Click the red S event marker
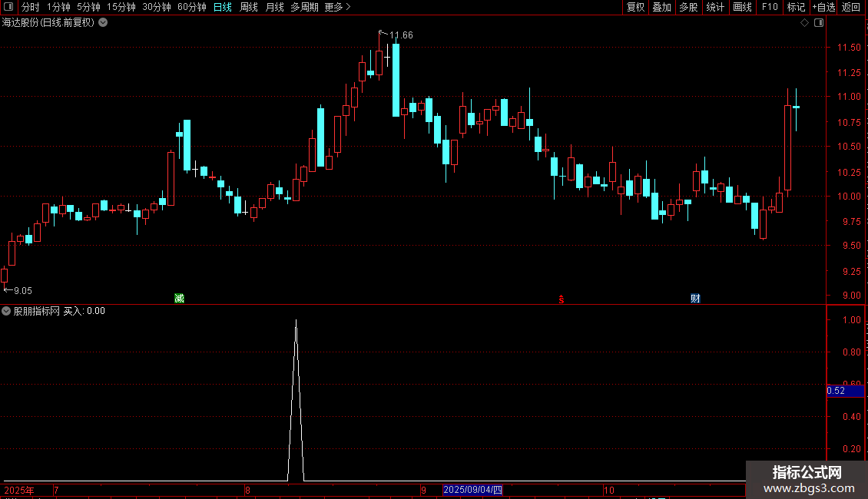Screen dimensions: 868x499 (562, 299)
